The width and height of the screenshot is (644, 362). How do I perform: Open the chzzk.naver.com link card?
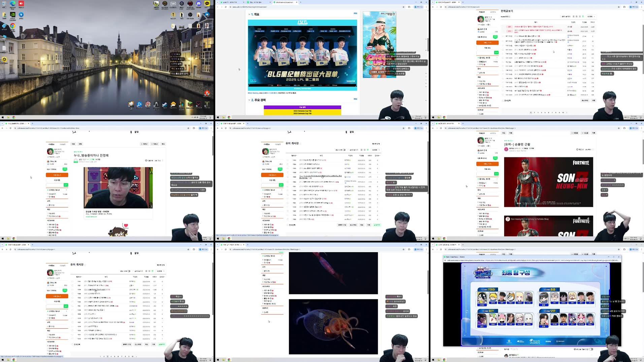pyautogui.click(x=118, y=214)
